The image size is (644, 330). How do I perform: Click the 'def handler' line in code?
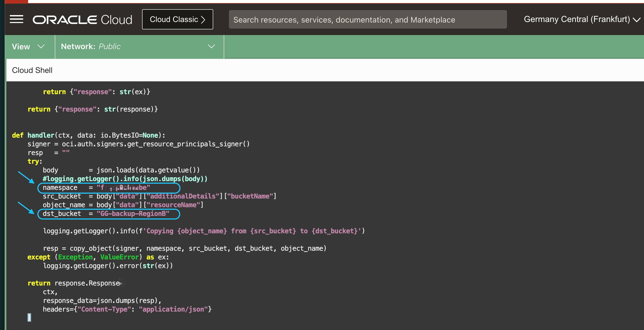tap(89, 135)
